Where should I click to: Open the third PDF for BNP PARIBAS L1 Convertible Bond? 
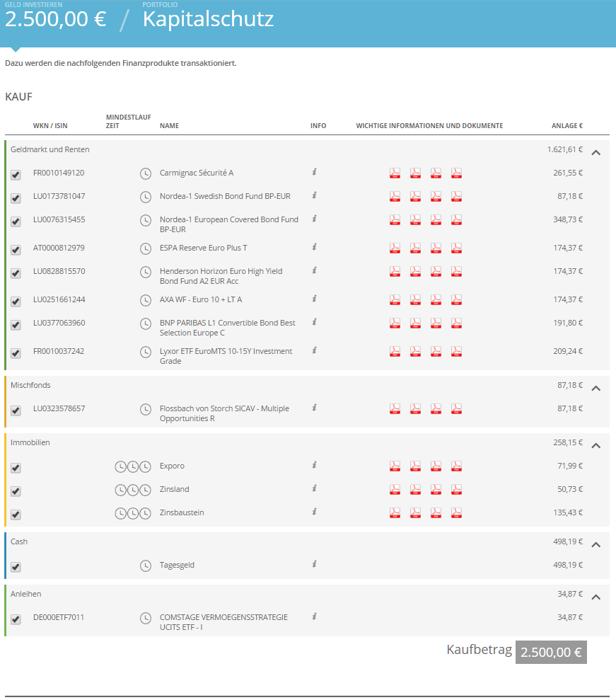click(436, 323)
